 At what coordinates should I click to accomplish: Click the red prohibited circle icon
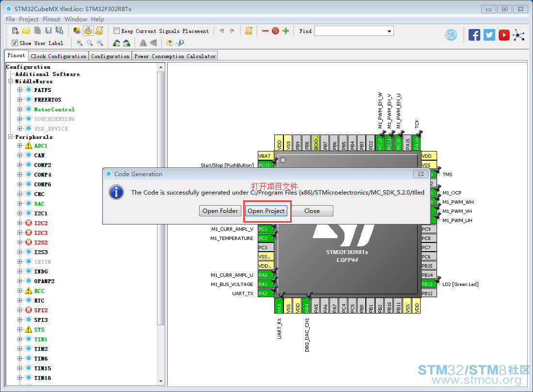pos(275,31)
